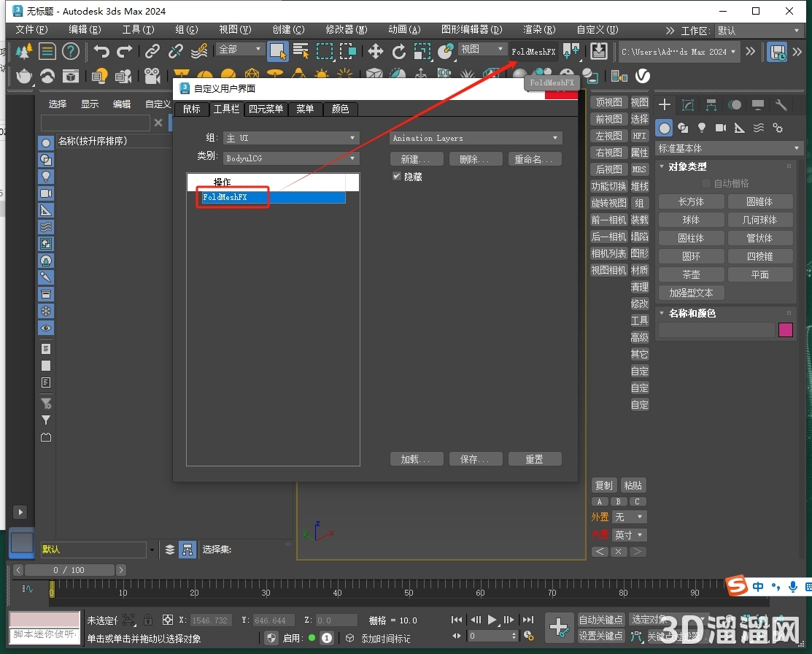812x654 pixels.
Task: Switch to the 颜色 tab
Action: 340,109
